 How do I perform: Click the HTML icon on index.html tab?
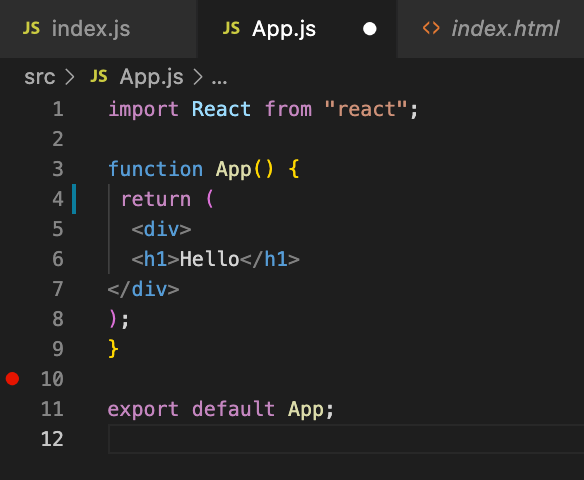point(431,28)
